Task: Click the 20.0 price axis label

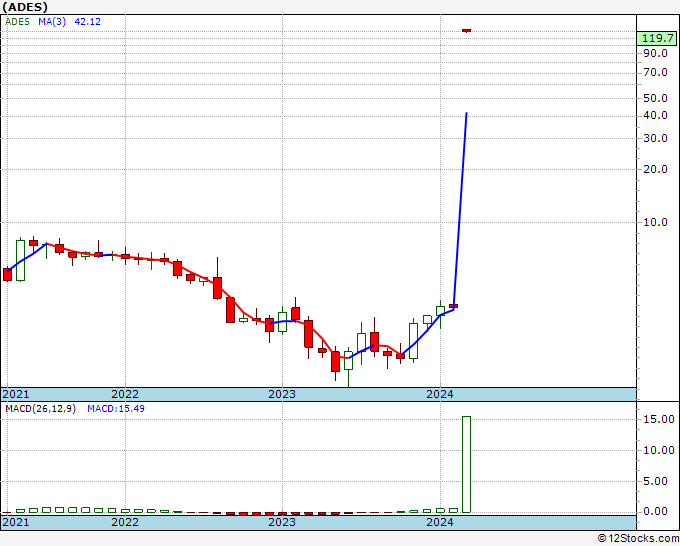Action: click(655, 170)
